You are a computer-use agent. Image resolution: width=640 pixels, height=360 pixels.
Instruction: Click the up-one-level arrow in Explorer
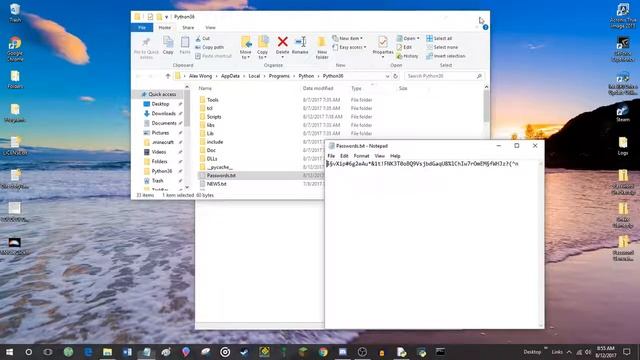coord(168,76)
